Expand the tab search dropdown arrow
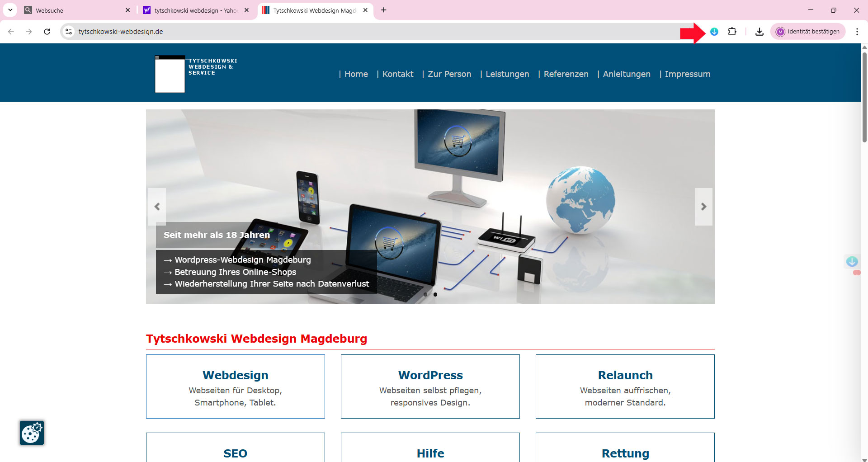868x462 pixels. (x=10, y=10)
